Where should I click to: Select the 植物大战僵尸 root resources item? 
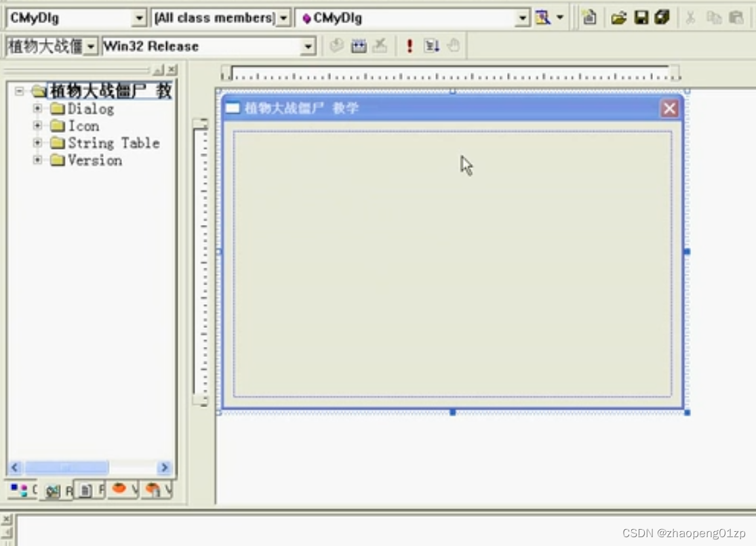tap(111, 91)
